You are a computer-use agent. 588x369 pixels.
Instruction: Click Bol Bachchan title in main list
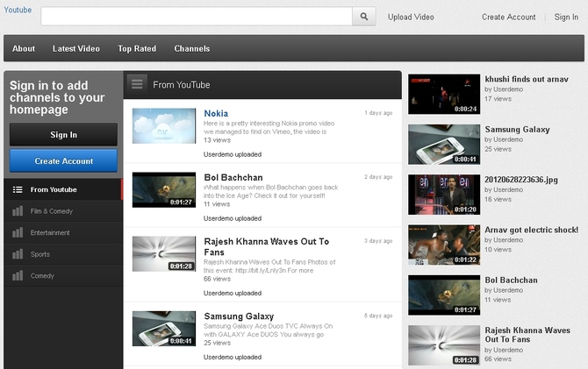(x=233, y=177)
